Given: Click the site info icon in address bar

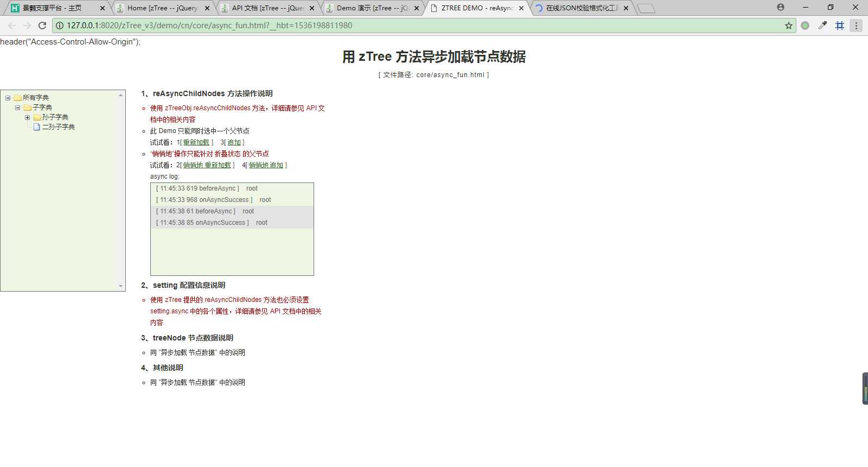Looking at the screenshot, I should 60,26.
